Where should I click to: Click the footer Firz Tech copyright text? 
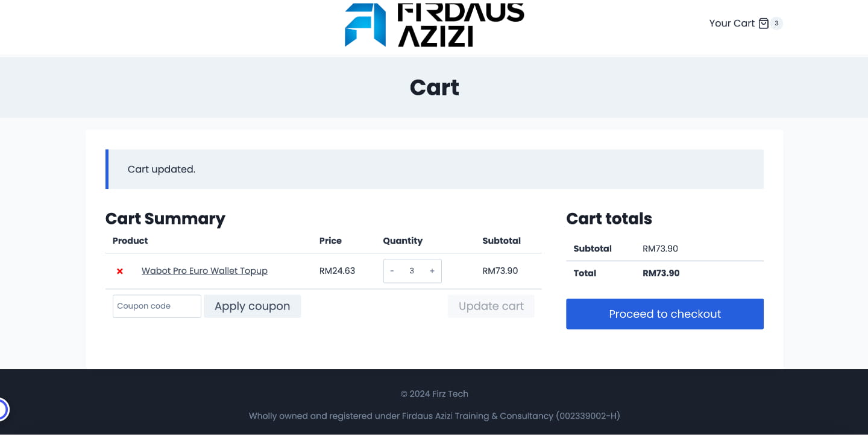(434, 393)
